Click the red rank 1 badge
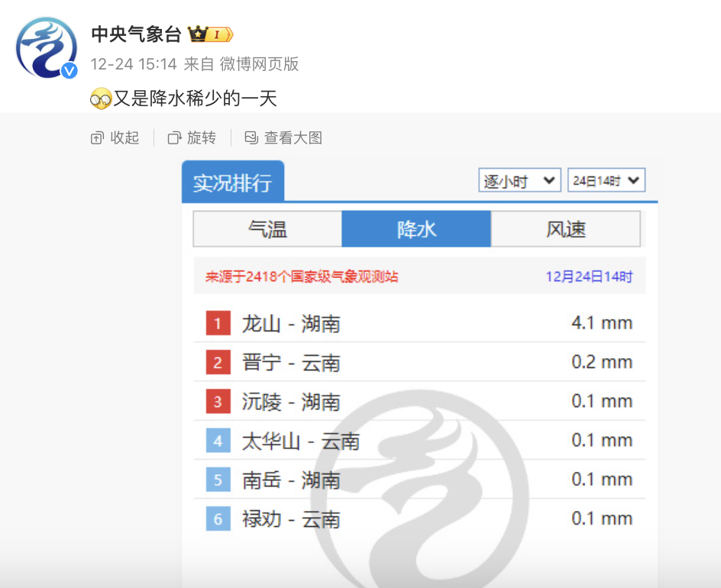The width and height of the screenshot is (721, 588). [217, 323]
